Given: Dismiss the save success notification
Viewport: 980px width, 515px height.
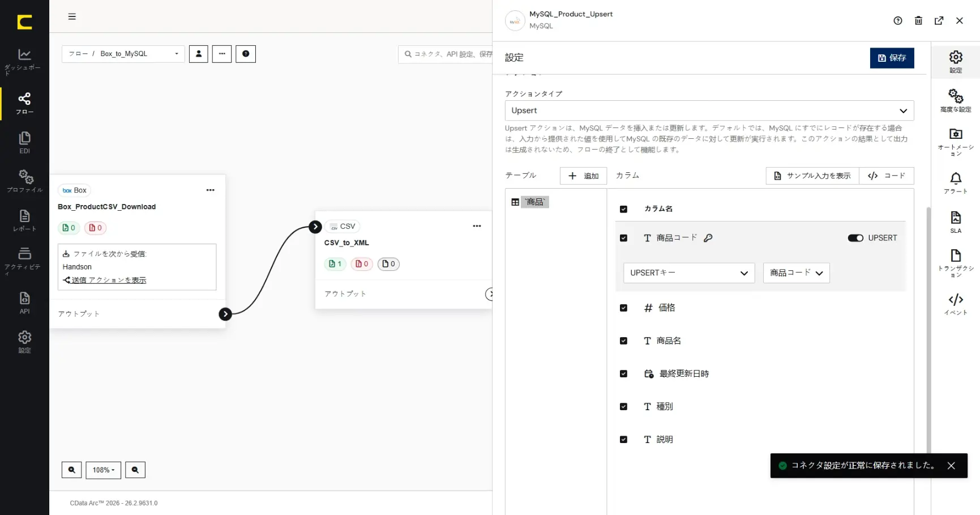Looking at the screenshot, I should click(x=951, y=466).
